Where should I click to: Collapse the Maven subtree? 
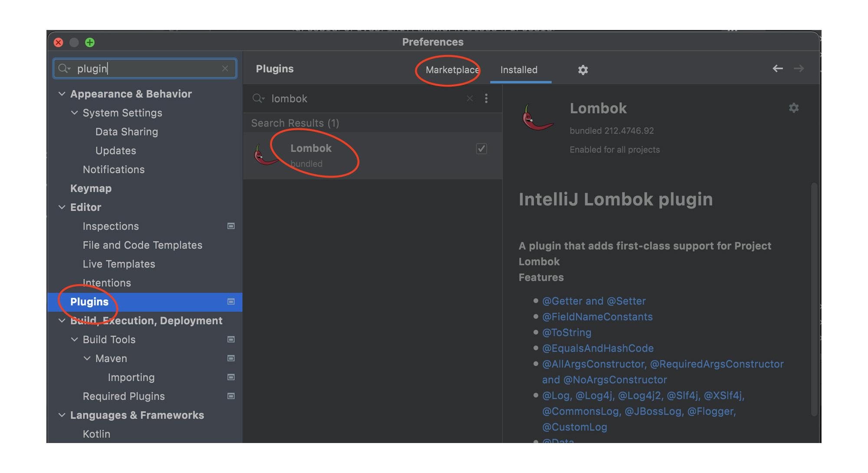tap(87, 358)
